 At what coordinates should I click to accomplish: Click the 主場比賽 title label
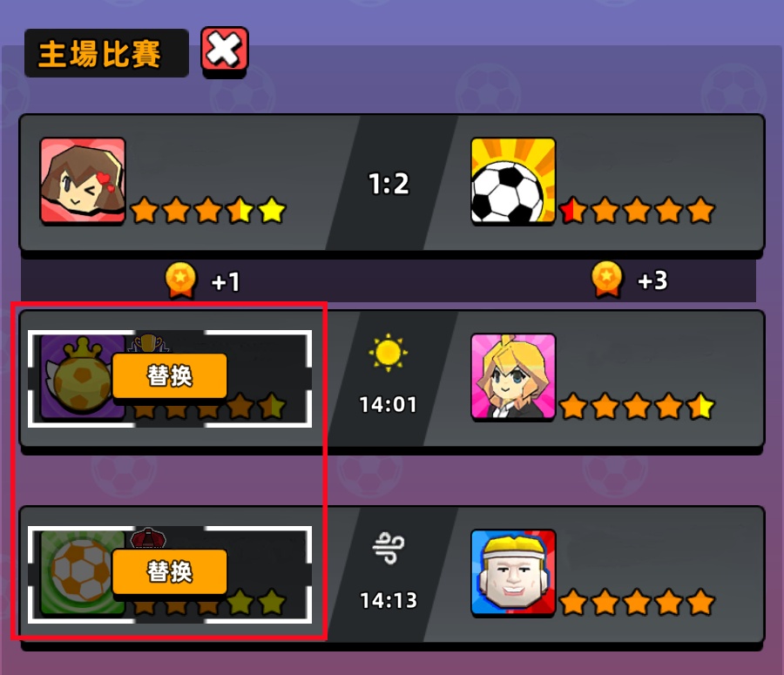[100, 53]
